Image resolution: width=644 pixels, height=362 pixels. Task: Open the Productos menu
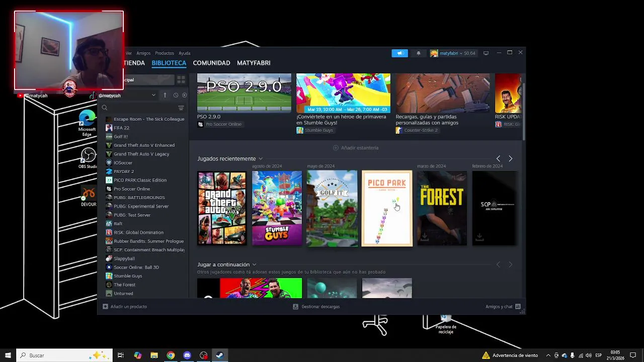click(x=165, y=53)
